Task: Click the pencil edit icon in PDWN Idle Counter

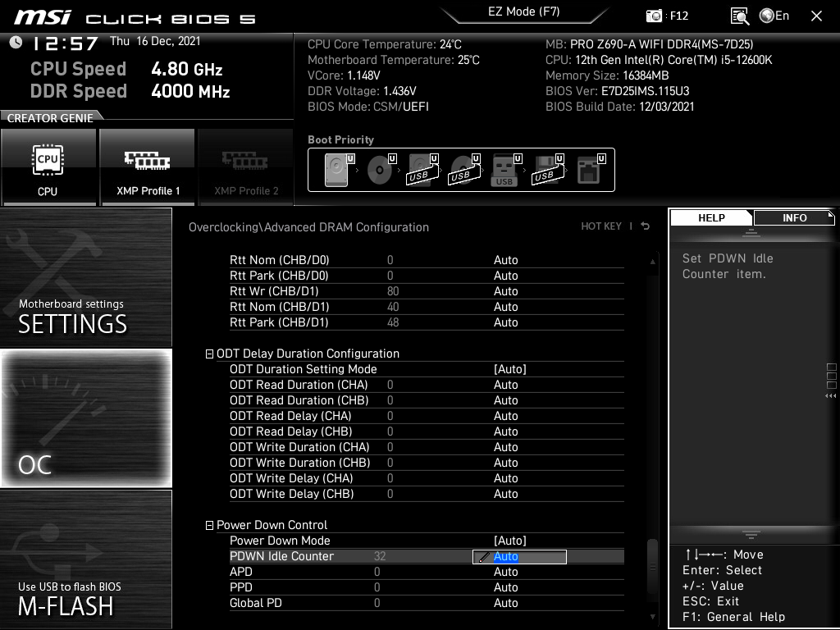Action: click(483, 557)
